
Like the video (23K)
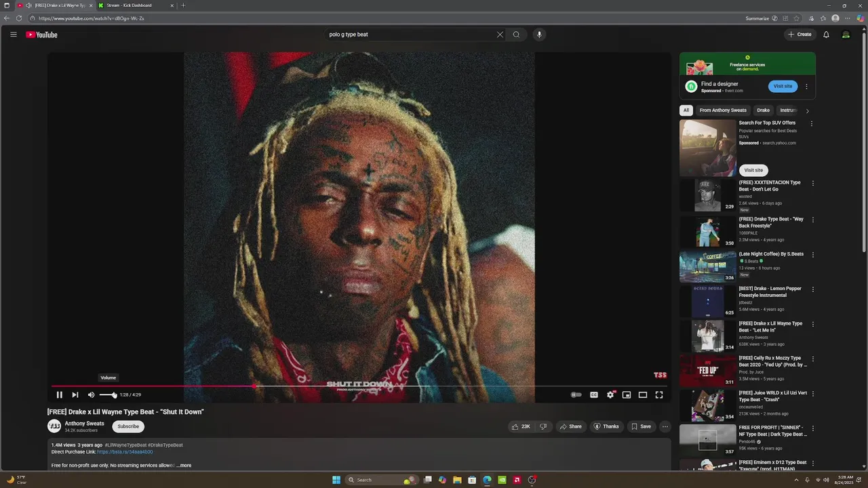point(521,426)
